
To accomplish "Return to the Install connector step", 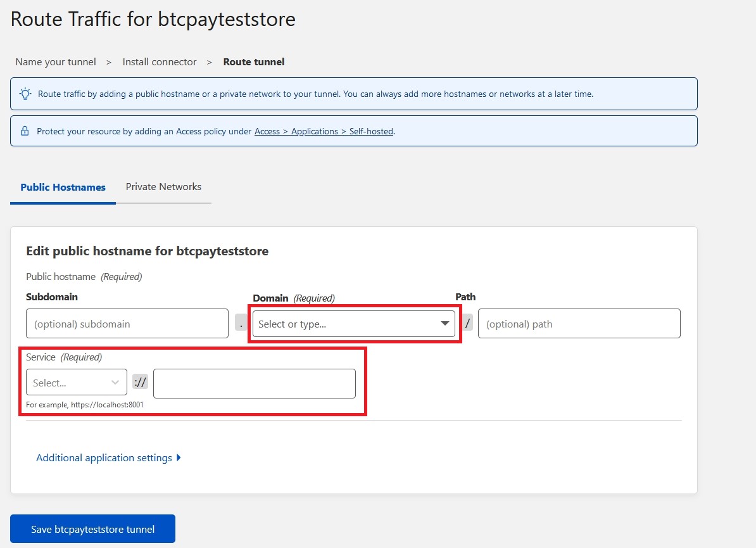I will point(159,61).
